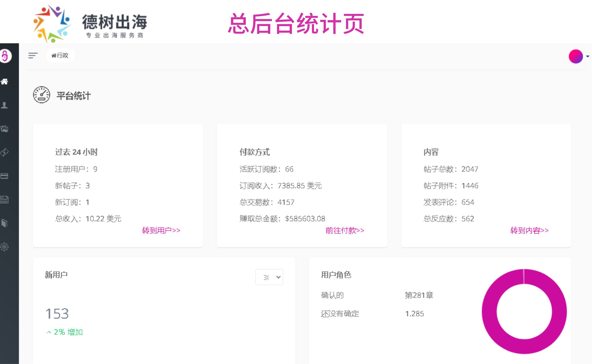
Task: Toggle the sidebar menu hamburger icon
Action: click(33, 56)
